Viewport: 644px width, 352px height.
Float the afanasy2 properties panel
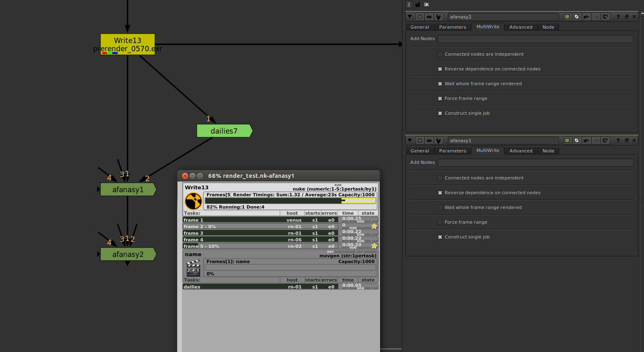[626, 17]
